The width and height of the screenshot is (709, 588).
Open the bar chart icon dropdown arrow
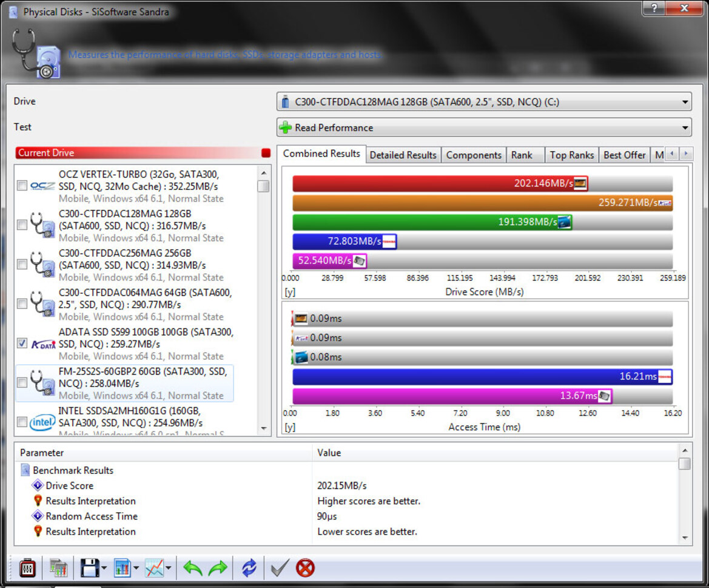pos(136,568)
